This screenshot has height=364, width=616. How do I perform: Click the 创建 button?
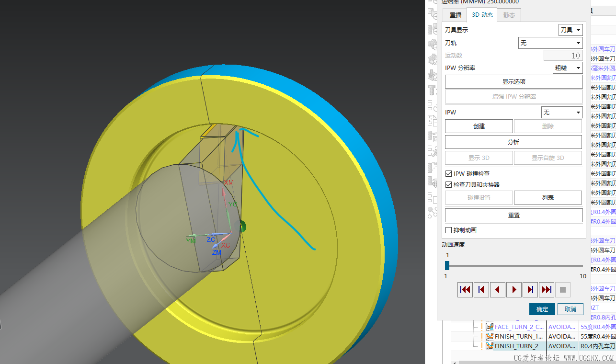[x=479, y=126]
